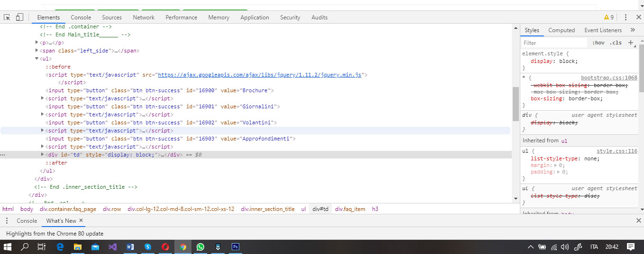Switch to the Computed styles tab

pyautogui.click(x=562, y=30)
